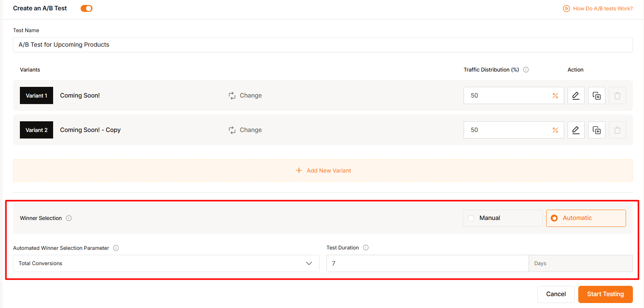Select the Manual winner selection option
This screenshot has height=308, width=644.
pos(503,218)
